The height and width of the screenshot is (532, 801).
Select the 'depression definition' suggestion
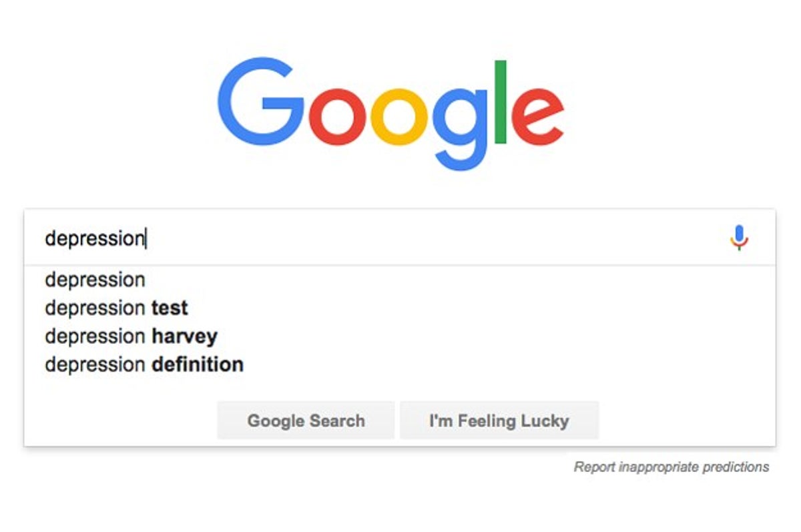(x=144, y=364)
